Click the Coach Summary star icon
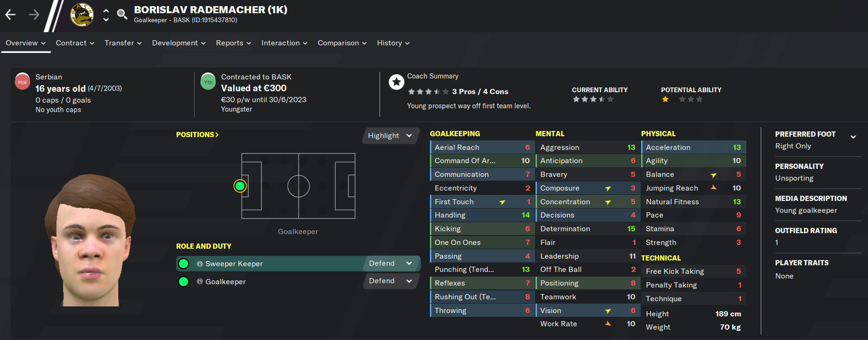The height and width of the screenshot is (340, 868). pyautogui.click(x=396, y=82)
